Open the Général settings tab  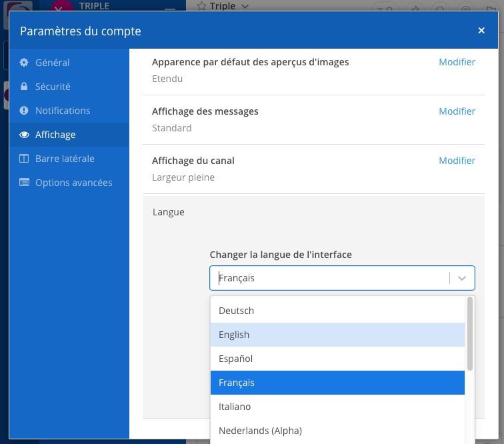[69, 63]
